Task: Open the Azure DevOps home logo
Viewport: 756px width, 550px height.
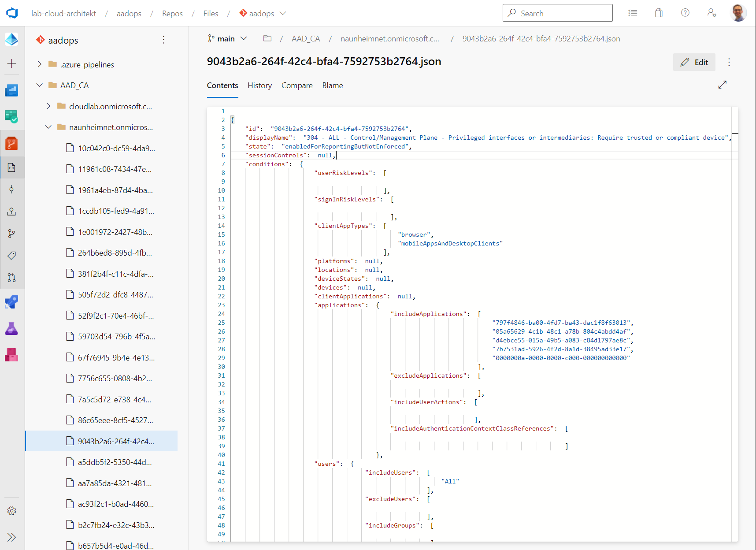Action: click(x=12, y=13)
